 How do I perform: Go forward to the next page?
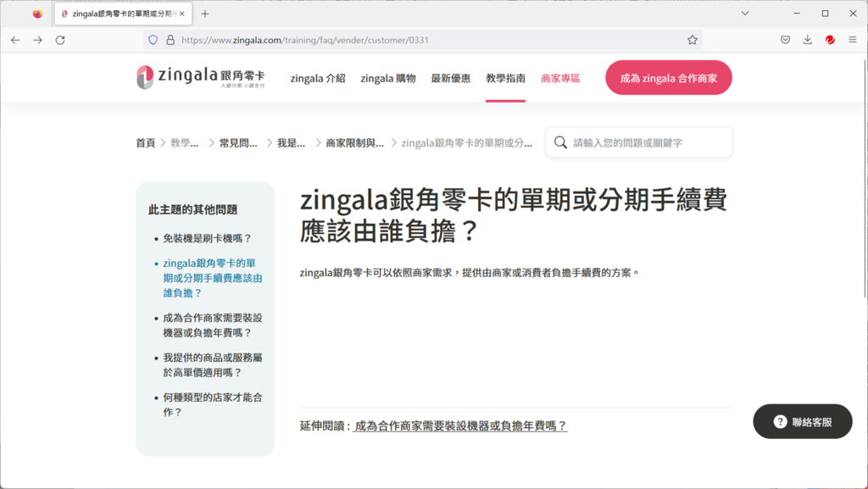[37, 40]
